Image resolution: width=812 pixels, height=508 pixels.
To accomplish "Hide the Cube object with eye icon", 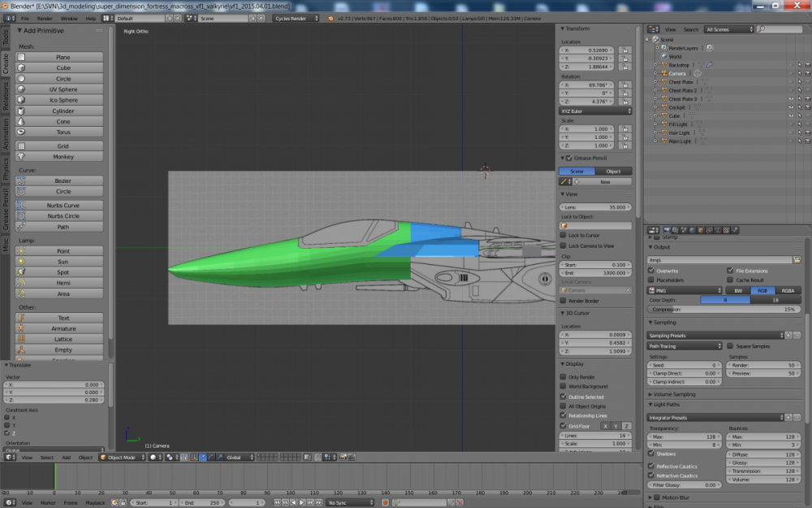I will [x=791, y=115].
